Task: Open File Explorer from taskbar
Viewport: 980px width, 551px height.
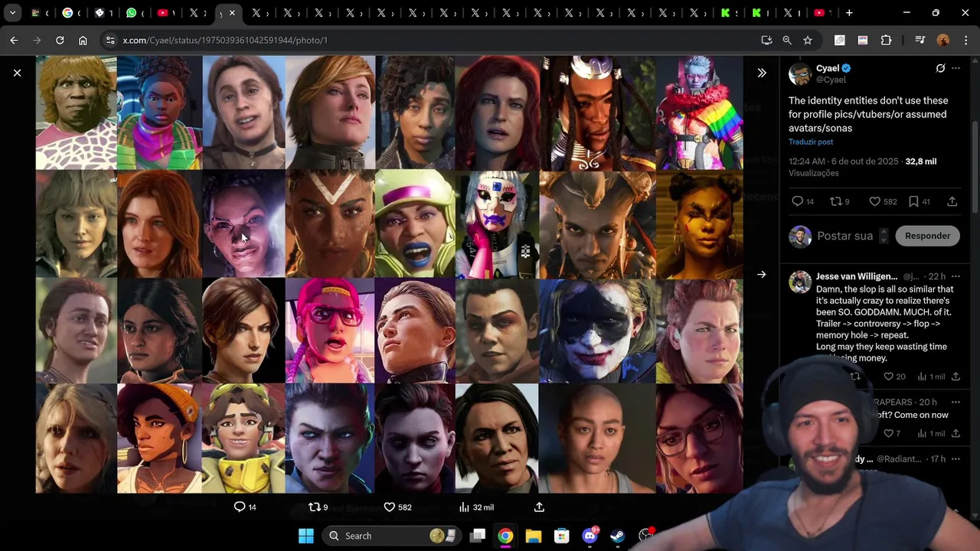Action: pos(534,536)
